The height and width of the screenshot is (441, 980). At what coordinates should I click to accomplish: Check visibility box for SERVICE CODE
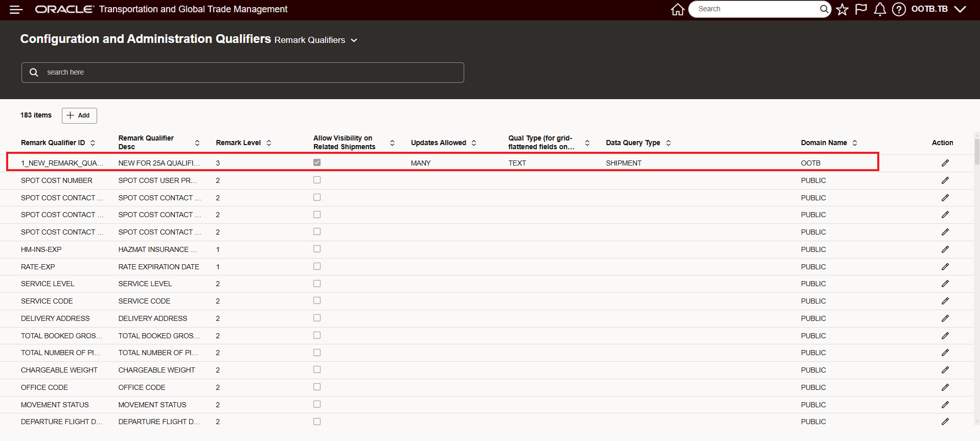point(317,300)
